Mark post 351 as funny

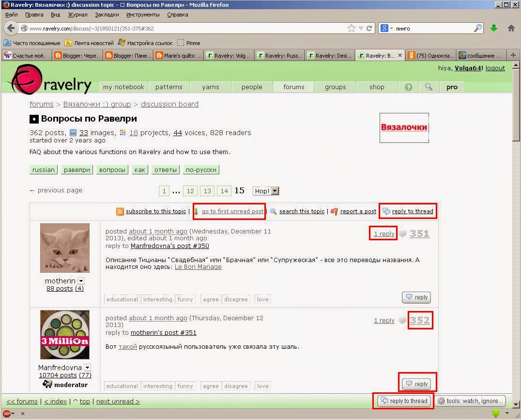[x=185, y=299]
